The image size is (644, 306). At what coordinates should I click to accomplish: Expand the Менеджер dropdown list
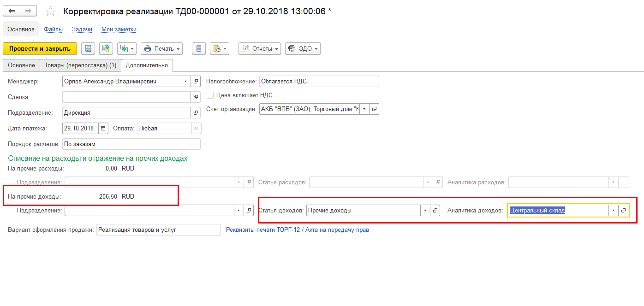click(185, 82)
